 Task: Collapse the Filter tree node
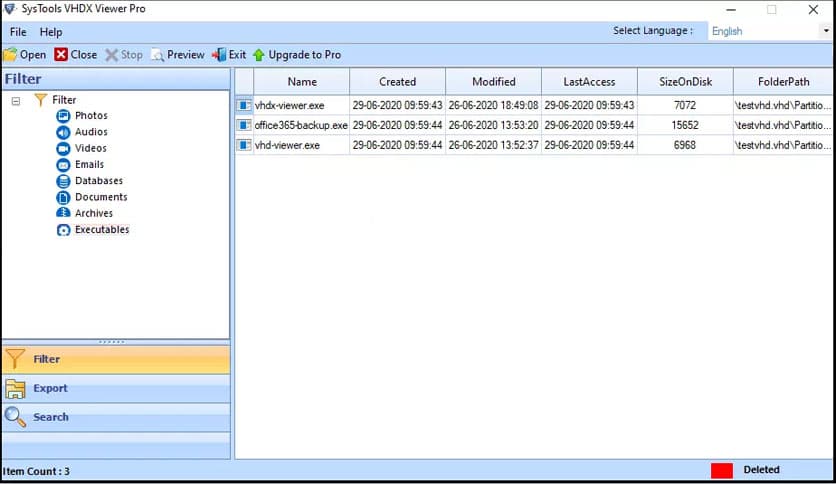pyautogui.click(x=16, y=101)
